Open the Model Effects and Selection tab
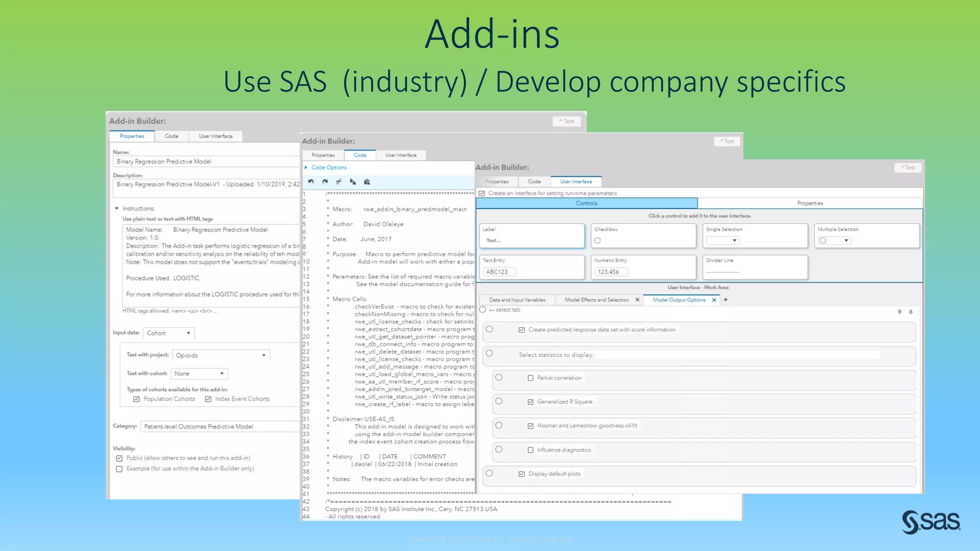The height and width of the screenshot is (551, 980). click(597, 300)
